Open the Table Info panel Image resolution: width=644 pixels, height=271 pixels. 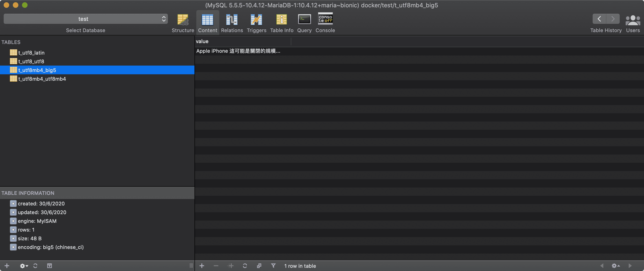pyautogui.click(x=282, y=22)
